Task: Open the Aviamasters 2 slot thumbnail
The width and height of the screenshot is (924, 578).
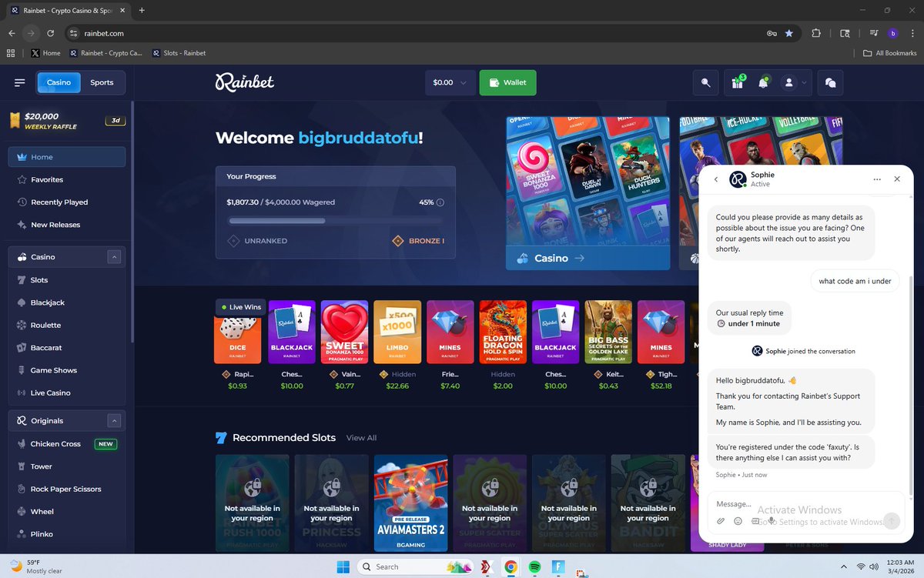Action: pos(411,503)
